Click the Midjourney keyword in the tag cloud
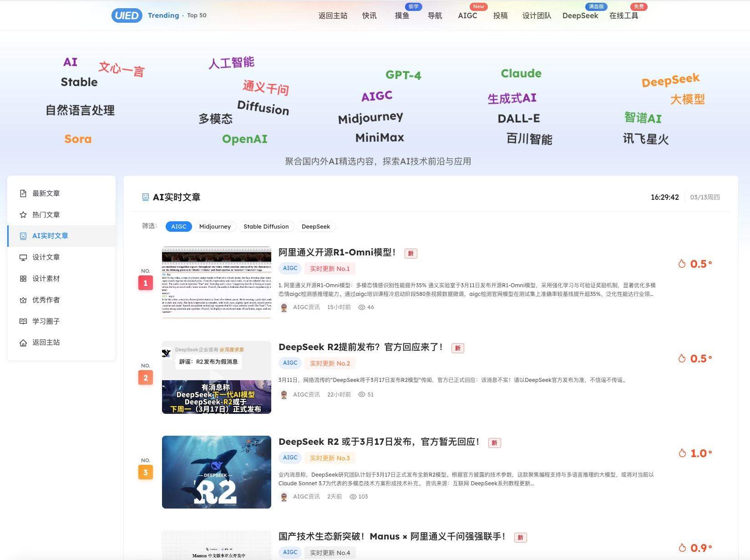Image resolution: width=750 pixels, height=560 pixels. (370, 117)
